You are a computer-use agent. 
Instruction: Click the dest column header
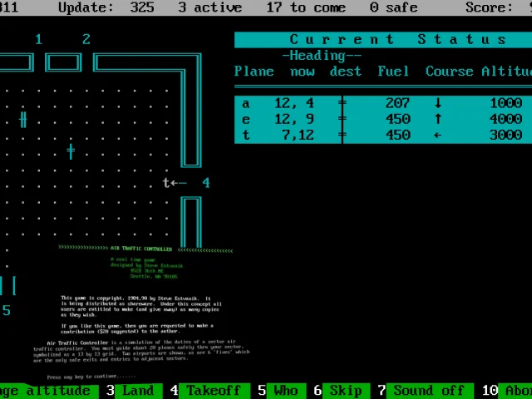[346, 71]
